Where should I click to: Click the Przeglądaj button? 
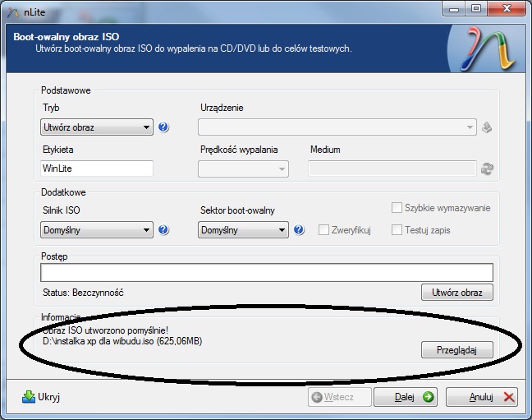pos(457,350)
